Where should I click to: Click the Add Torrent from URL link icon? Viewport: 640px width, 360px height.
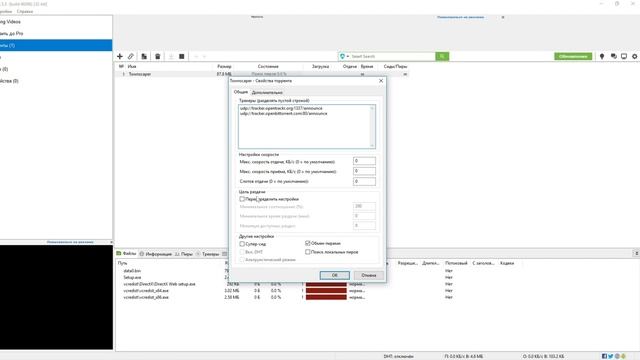[131, 56]
